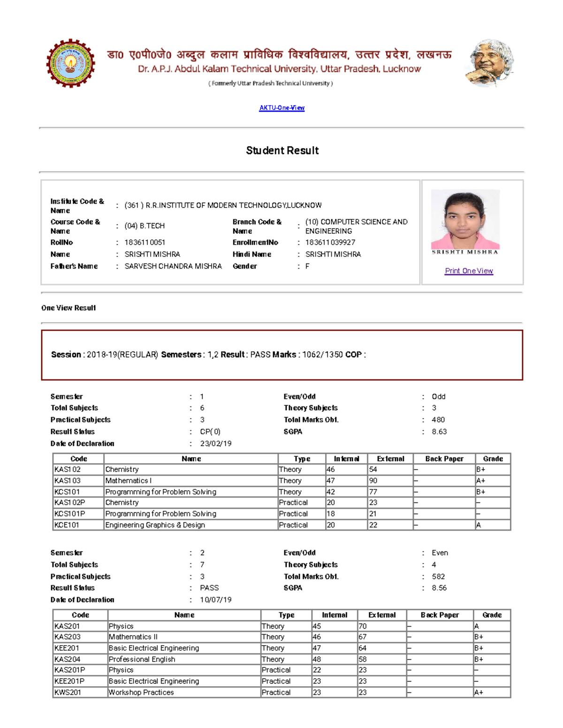Select the Branch Code Computer Science entry
Image resolution: width=563 pixels, height=728 pixels.
356,226
